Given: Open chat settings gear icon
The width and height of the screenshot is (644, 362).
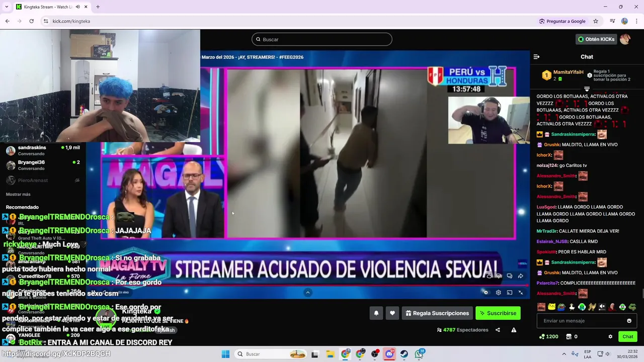Looking at the screenshot, I should click(x=610, y=337).
